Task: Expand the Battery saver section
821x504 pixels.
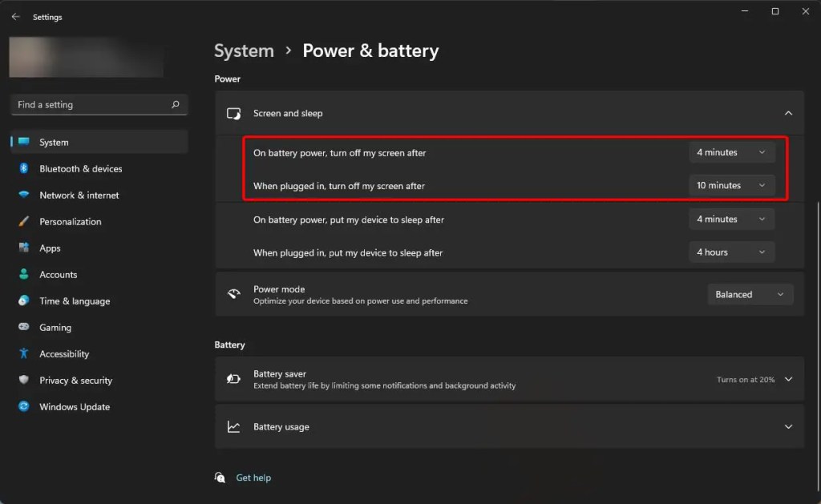Action: click(788, 380)
